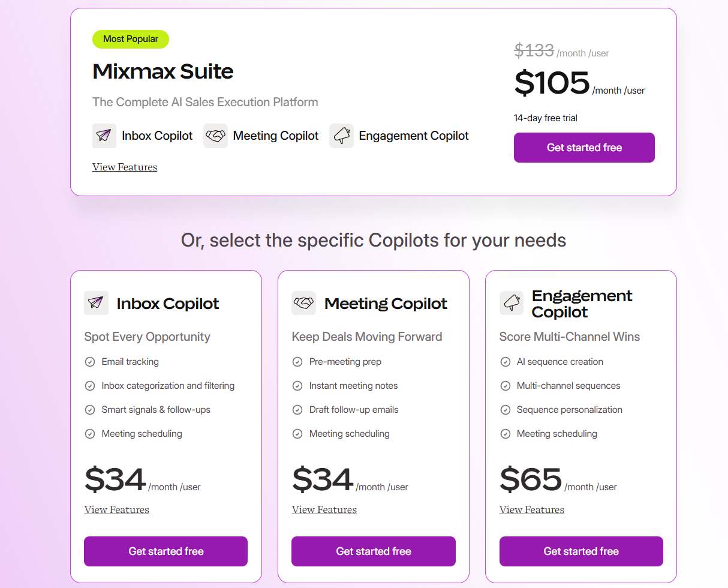Click the checkmark icon beside Pre-meeting prep
Screen dimensions: 728x588
pos(297,361)
